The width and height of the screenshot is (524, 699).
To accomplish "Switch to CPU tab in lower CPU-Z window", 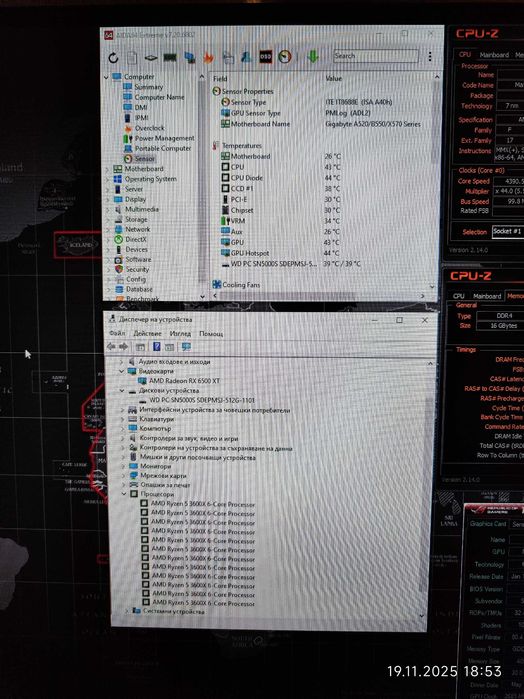I will pyautogui.click(x=458, y=296).
